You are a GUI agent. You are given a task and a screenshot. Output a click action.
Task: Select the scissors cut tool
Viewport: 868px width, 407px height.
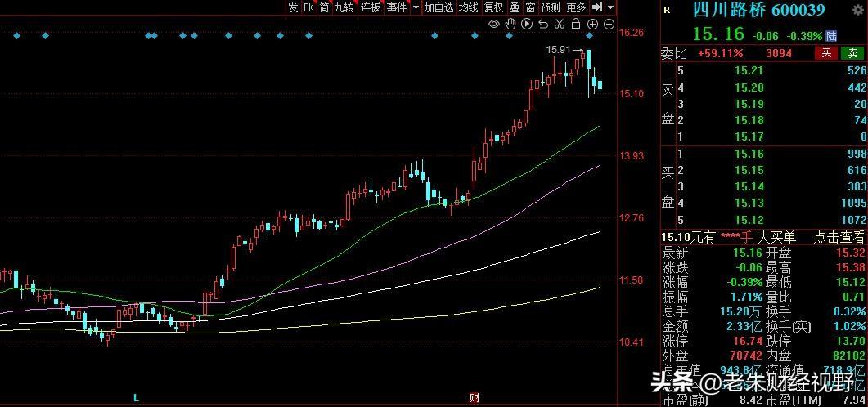(x=559, y=24)
